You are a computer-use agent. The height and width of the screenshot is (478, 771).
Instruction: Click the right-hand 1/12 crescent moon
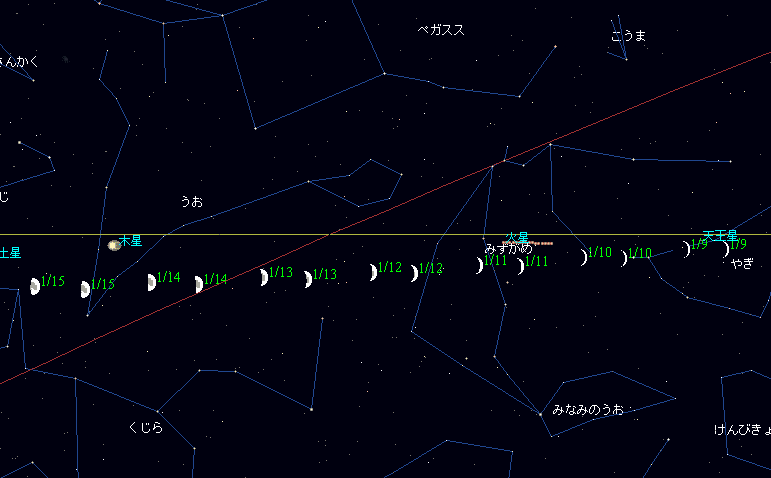(414, 273)
